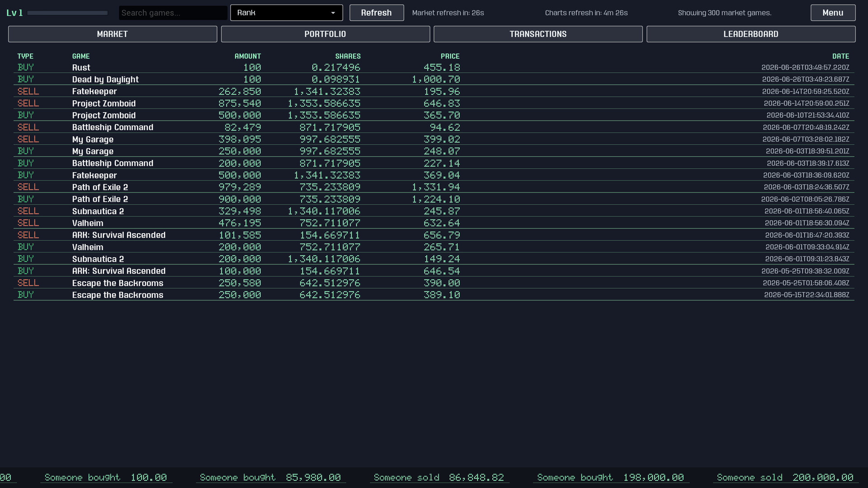The image size is (868, 488).
Task: Switch to the Market tab
Action: coord(113,34)
